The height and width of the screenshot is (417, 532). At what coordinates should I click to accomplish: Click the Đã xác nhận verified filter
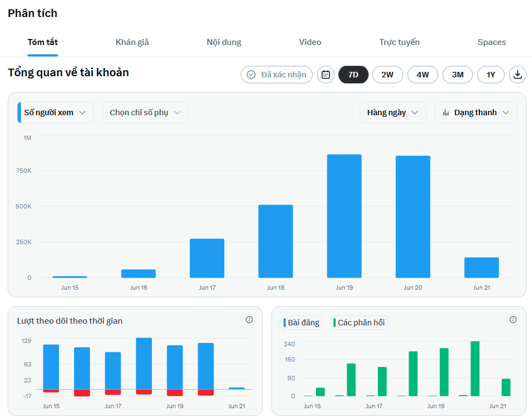(276, 75)
